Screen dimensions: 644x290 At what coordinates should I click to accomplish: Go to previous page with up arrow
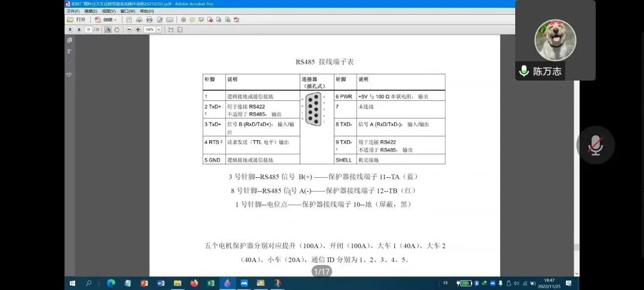pos(70,29)
